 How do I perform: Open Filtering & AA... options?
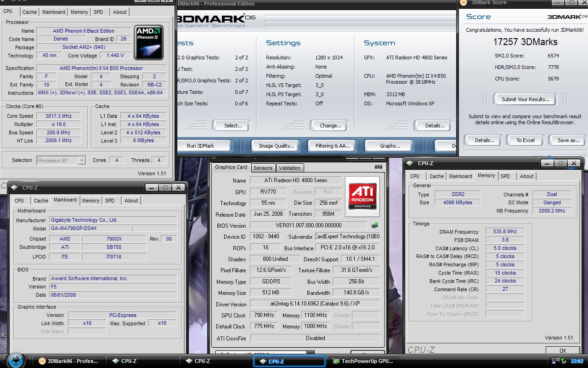click(333, 146)
